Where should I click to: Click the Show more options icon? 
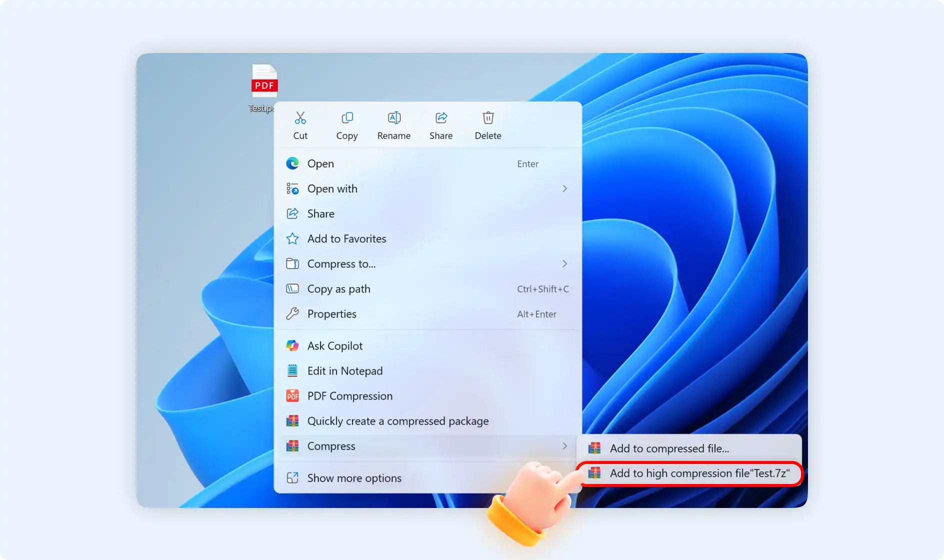[x=292, y=477]
